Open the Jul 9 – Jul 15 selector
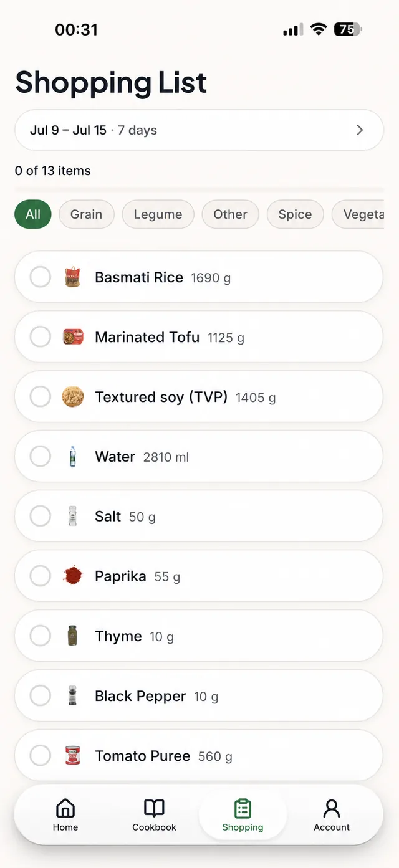 click(x=199, y=130)
